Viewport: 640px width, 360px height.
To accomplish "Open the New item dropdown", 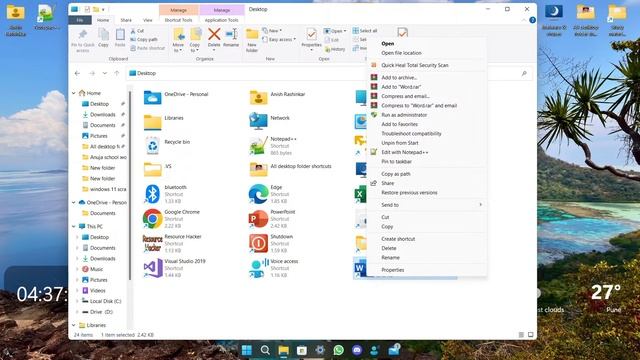I will click(272, 31).
